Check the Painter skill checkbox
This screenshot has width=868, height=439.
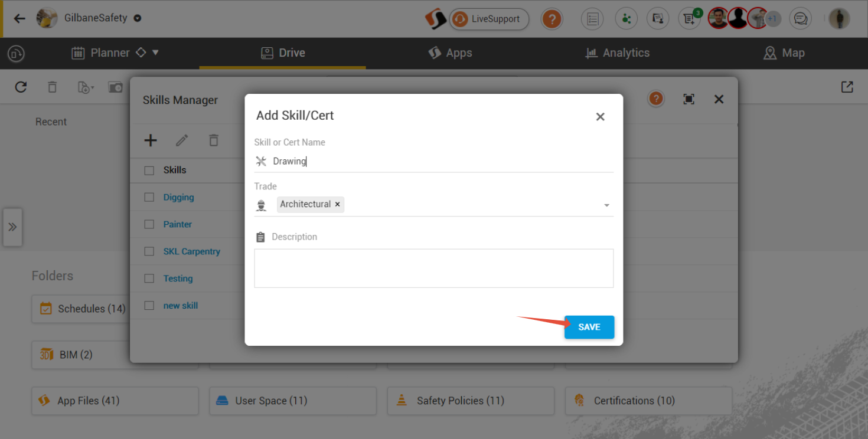pos(149,225)
